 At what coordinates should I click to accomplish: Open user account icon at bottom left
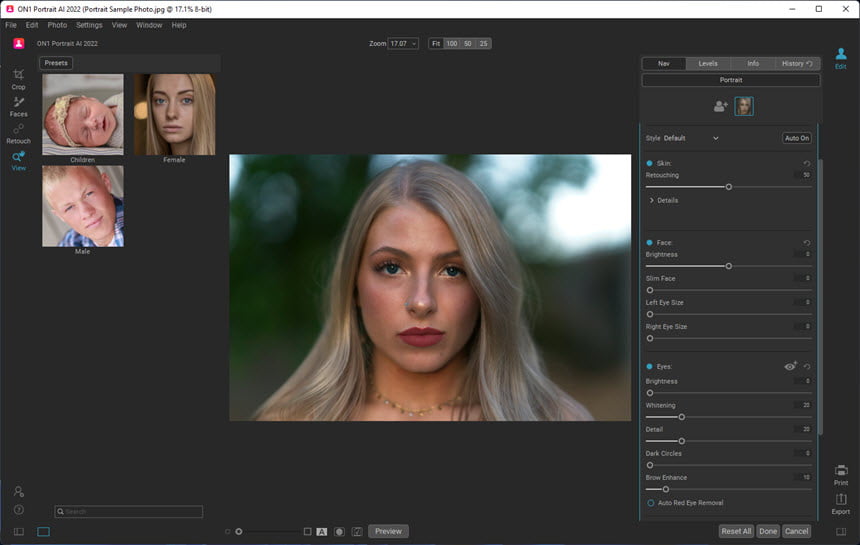[19, 491]
